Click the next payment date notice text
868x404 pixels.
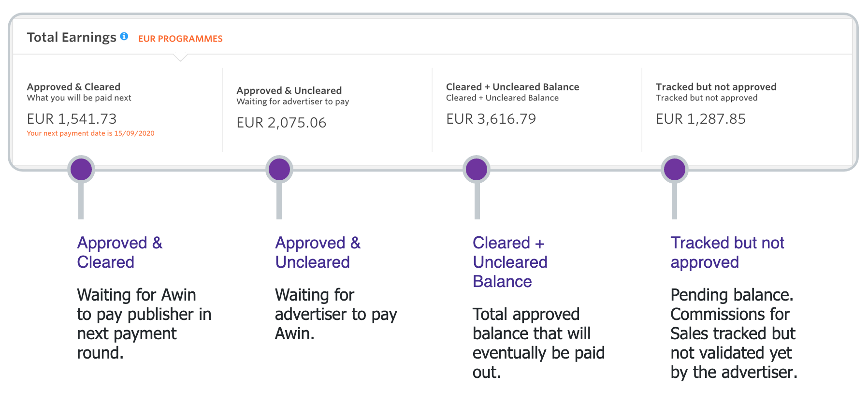90,133
